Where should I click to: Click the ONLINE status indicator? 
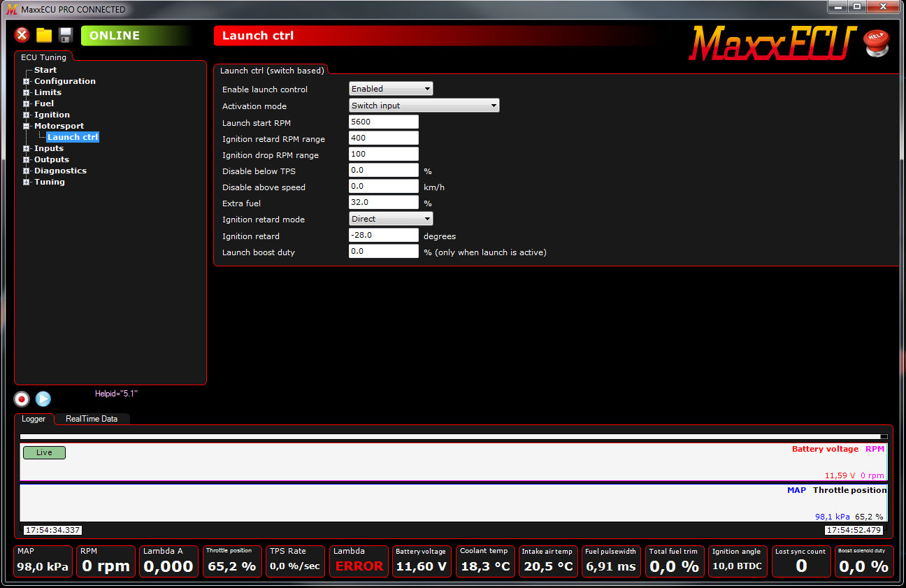point(136,36)
